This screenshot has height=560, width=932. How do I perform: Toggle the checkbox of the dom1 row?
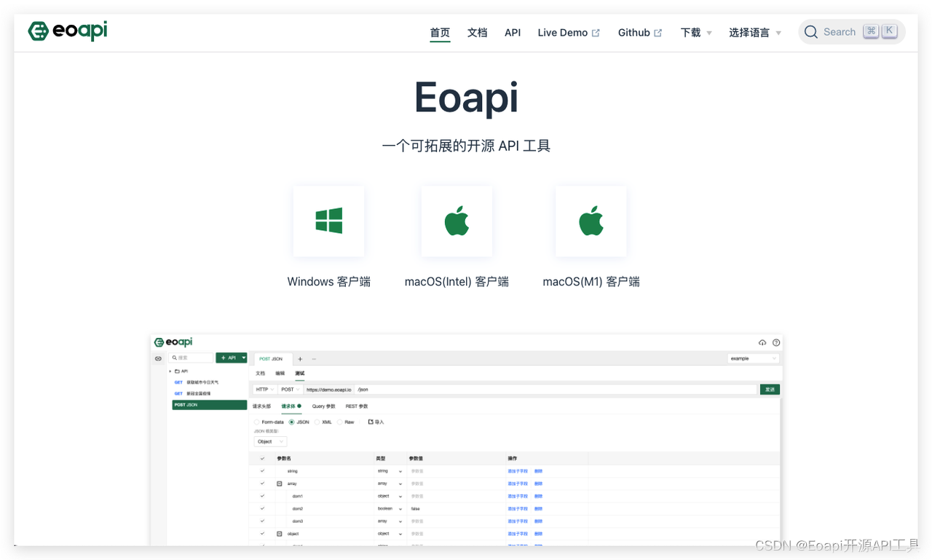coord(262,496)
